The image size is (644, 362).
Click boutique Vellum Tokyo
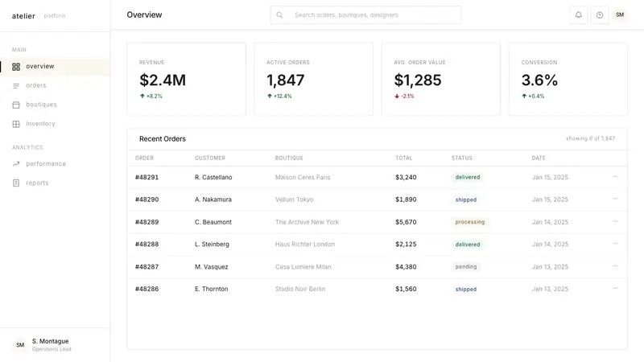click(x=294, y=200)
